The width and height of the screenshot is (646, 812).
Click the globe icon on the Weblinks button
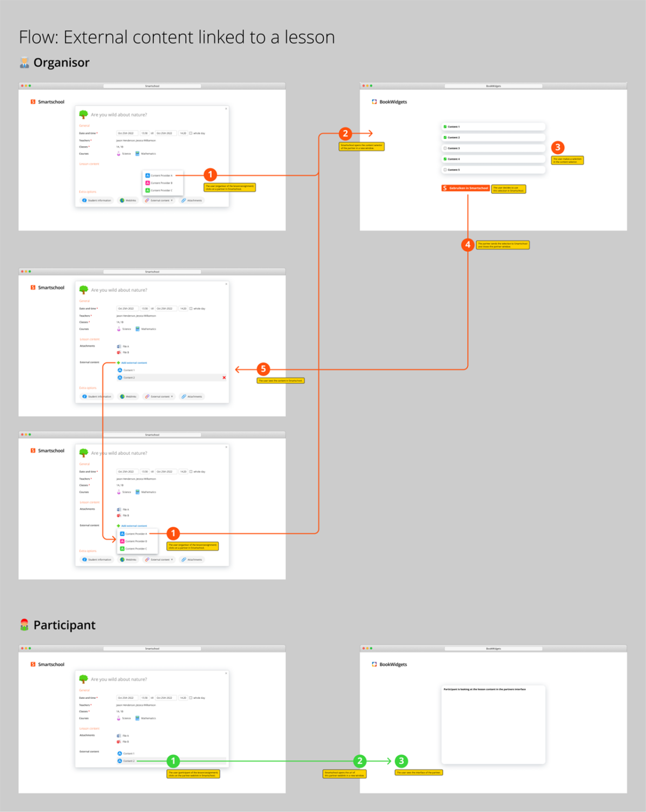(x=122, y=200)
